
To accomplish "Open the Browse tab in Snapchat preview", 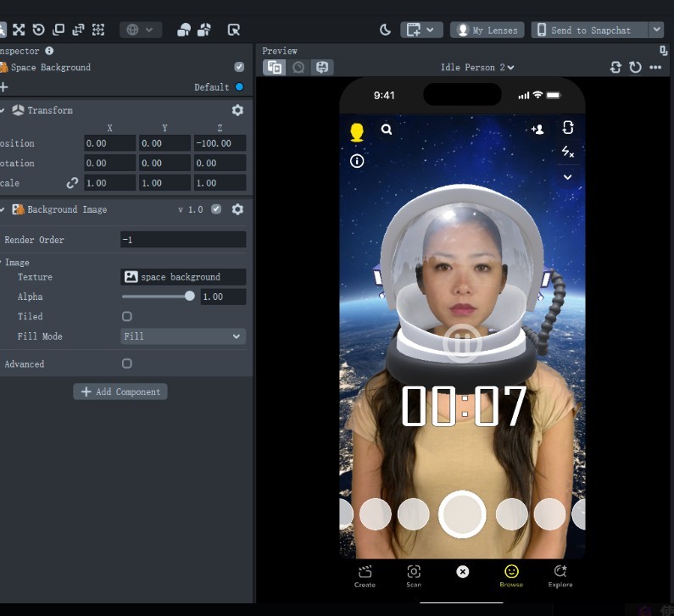I will 511,576.
